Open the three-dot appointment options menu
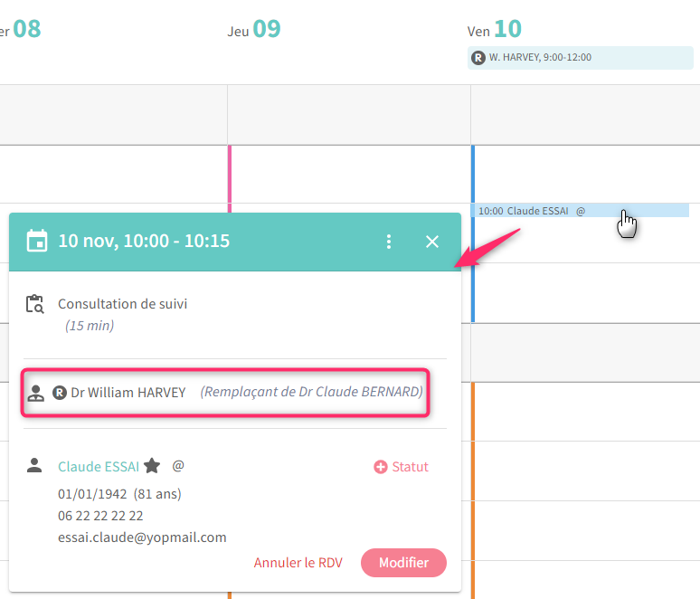This screenshot has height=599, width=700. pos(389,242)
